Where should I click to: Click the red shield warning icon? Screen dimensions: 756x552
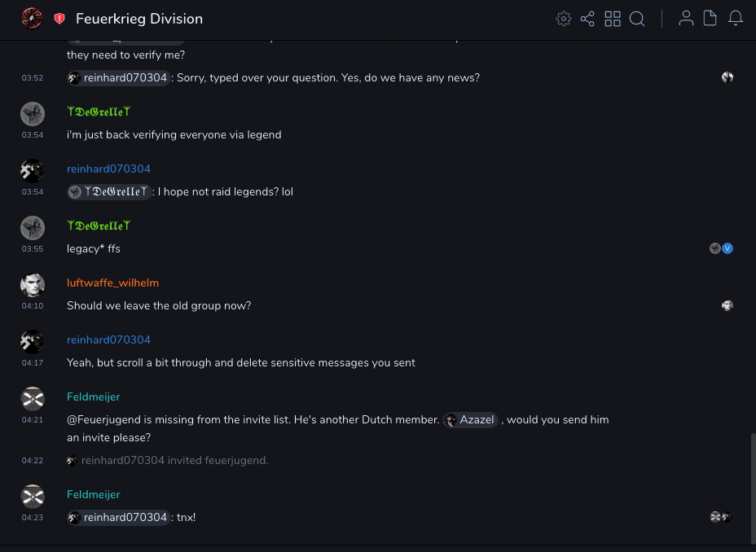(59, 19)
